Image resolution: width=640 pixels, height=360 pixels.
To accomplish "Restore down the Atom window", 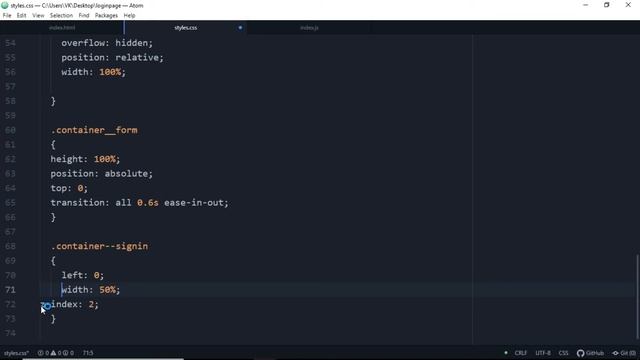I will 607,5.
